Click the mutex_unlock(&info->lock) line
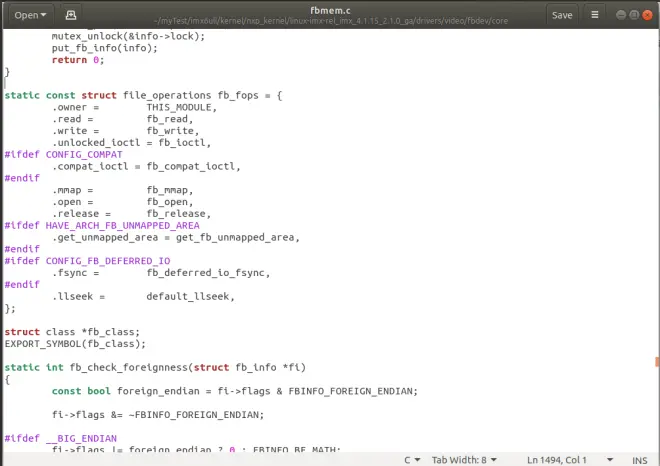The image size is (660, 466). click(128, 36)
